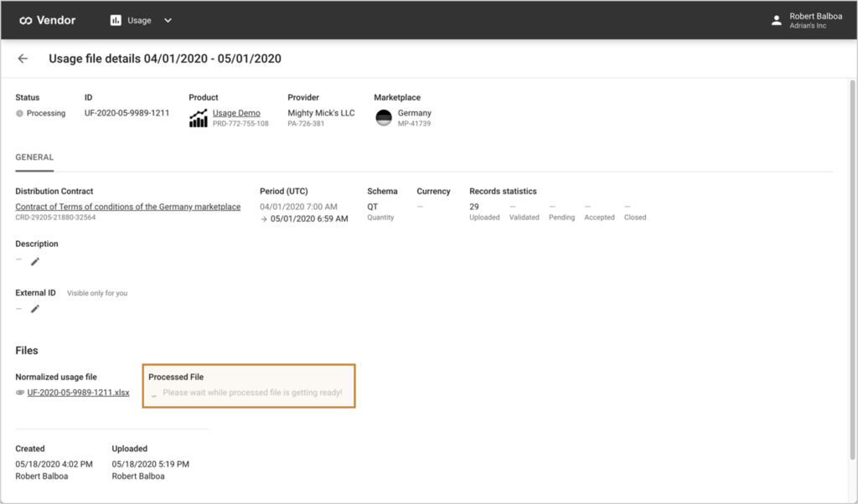Click the Usage chart icon in top bar
Viewport: 858px width, 504px height.
click(x=115, y=20)
